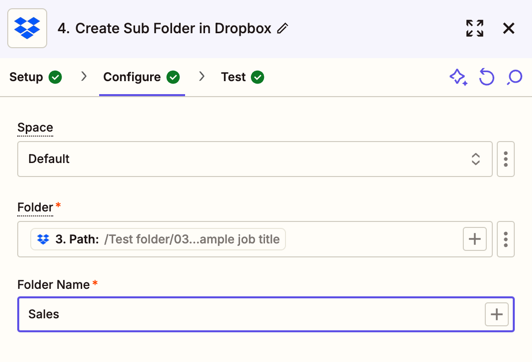Open the Space Default dropdown
The image size is (532, 362).
coord(255,159)
